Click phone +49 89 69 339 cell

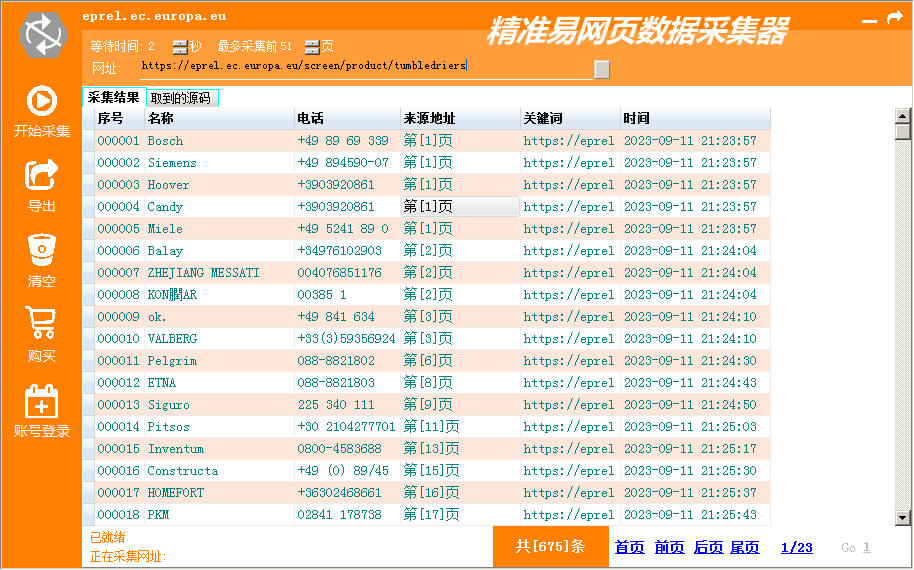point(347,140)
